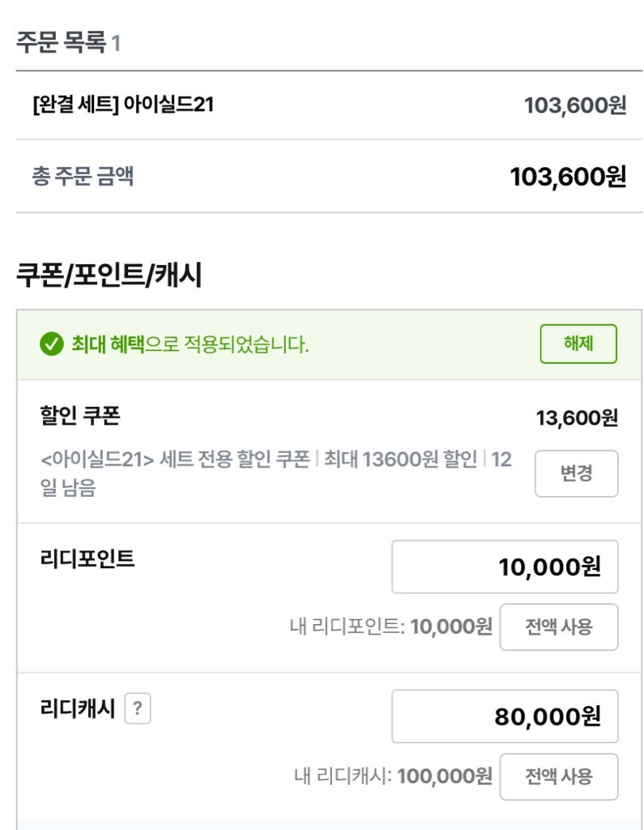This screenshot has width=644, height=830.
Task: Select the 리디캐시 row label
Action: tap(78, 709)
